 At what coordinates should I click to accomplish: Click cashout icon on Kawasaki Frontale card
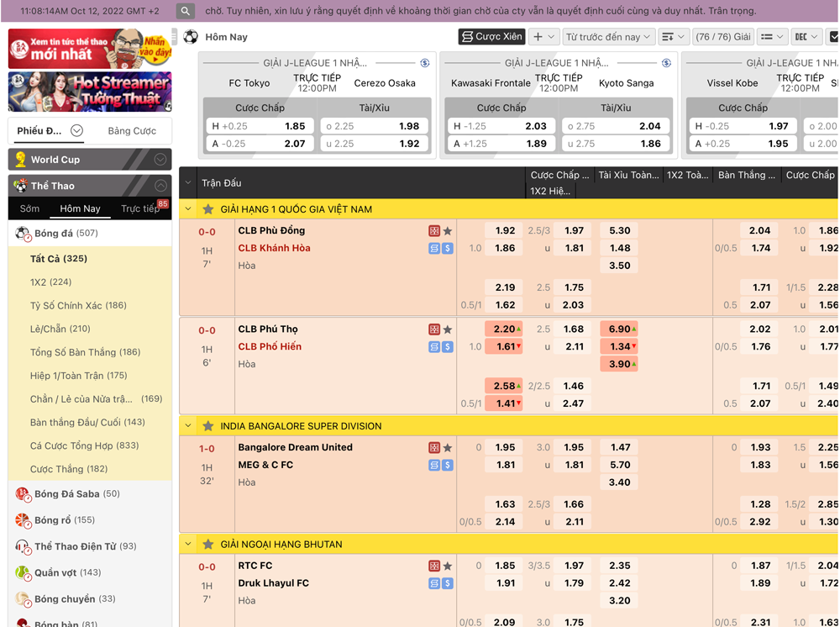tap(666, 63)
